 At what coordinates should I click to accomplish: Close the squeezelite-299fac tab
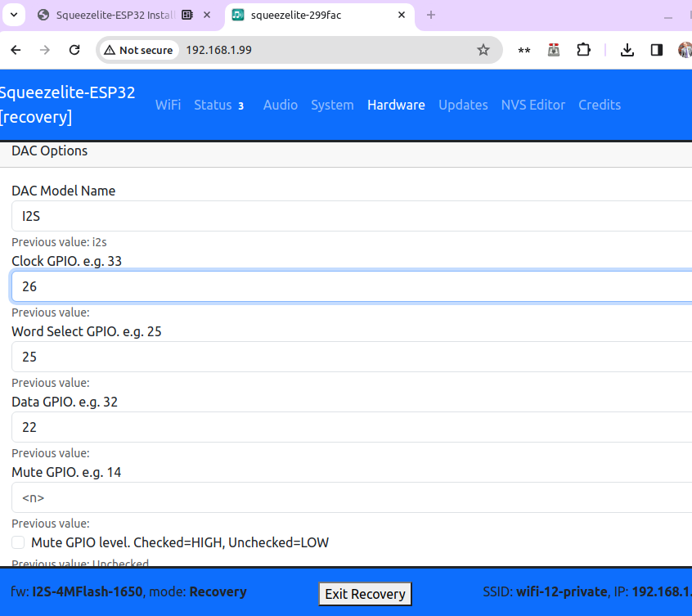pyautogui.click(x=402, y=15)
